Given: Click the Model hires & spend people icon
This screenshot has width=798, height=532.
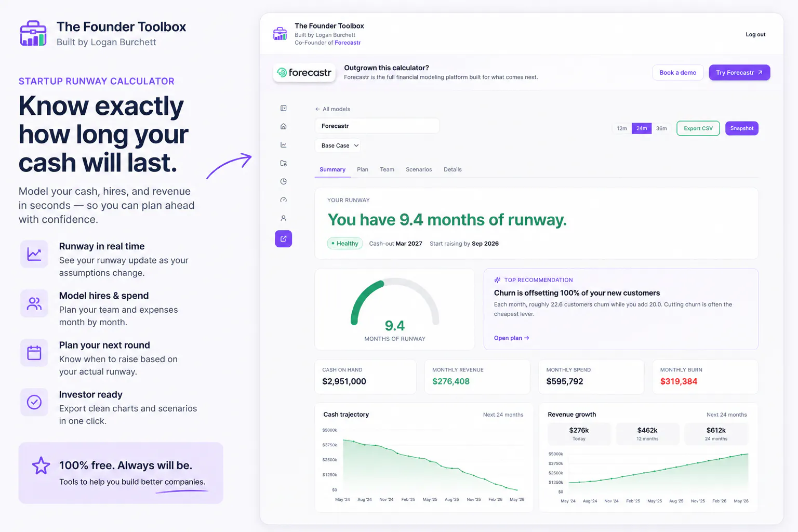Looking at the screenshot, I should point(34,303).
